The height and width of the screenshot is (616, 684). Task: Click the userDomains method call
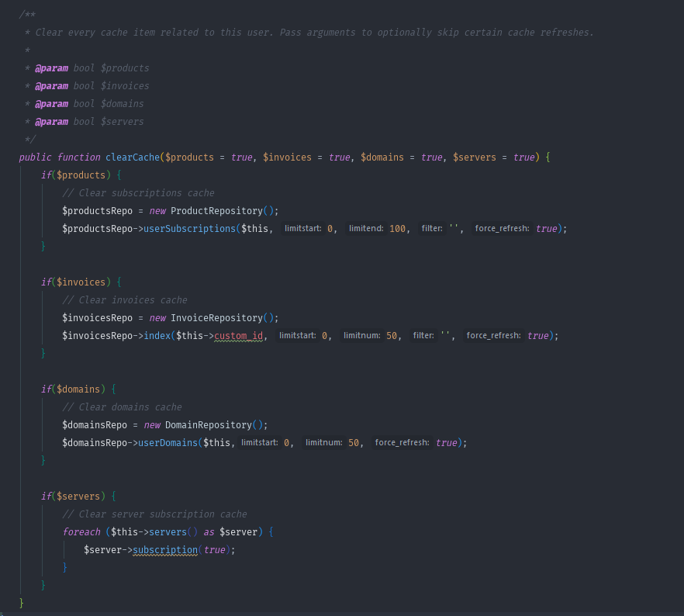coord(168,443)
